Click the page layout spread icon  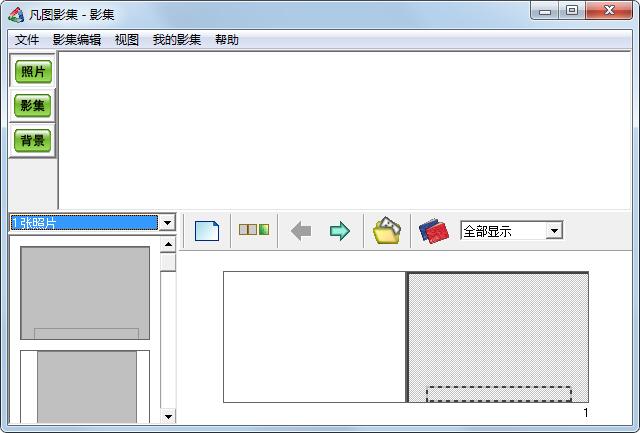pos(254,230)
